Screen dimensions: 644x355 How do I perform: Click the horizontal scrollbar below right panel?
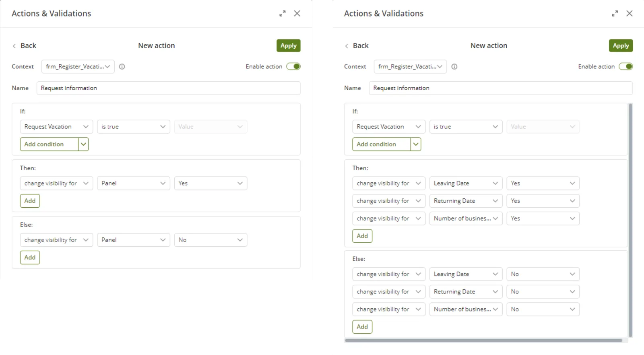(484, 341)
